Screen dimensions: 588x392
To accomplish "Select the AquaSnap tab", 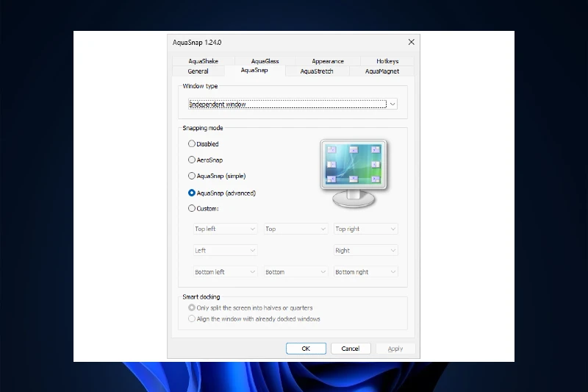I will 254,70.
